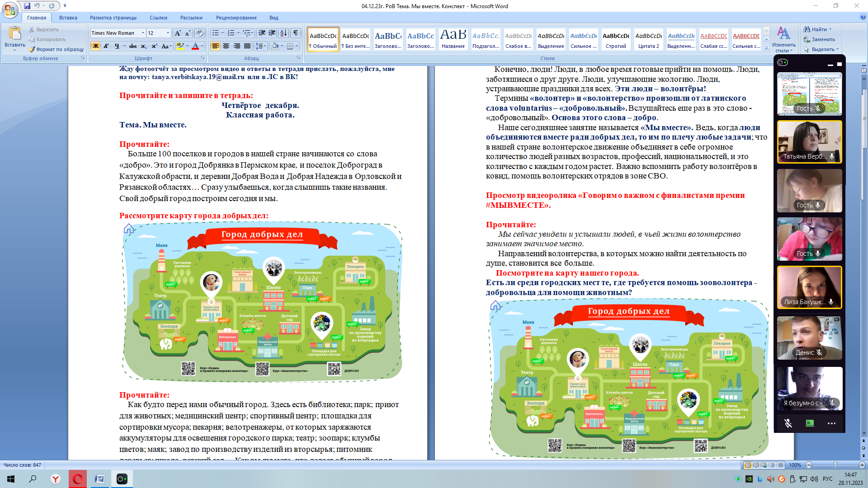Screen dimensions: 868x488
Task: Open the font name combo box dropdown
Action: [143, 33]
